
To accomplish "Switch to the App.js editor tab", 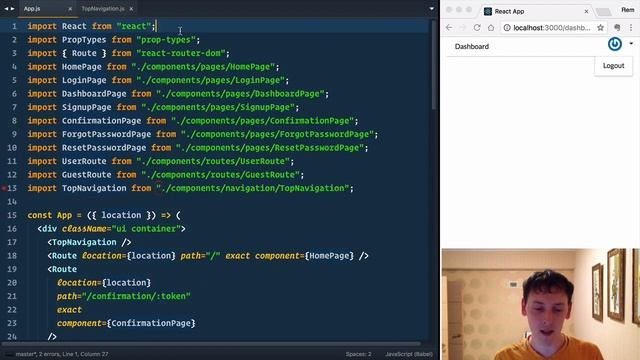I will (x=32, y=9).
